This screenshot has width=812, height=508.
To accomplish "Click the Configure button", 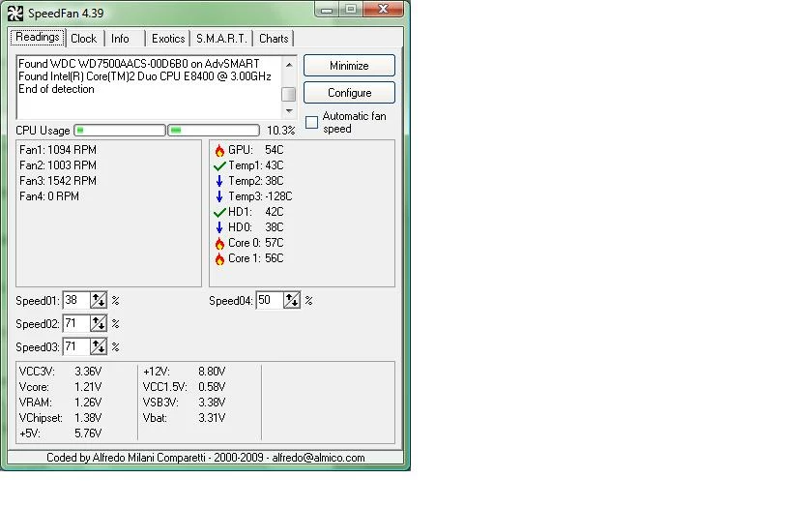I will [x=349, y=93].
